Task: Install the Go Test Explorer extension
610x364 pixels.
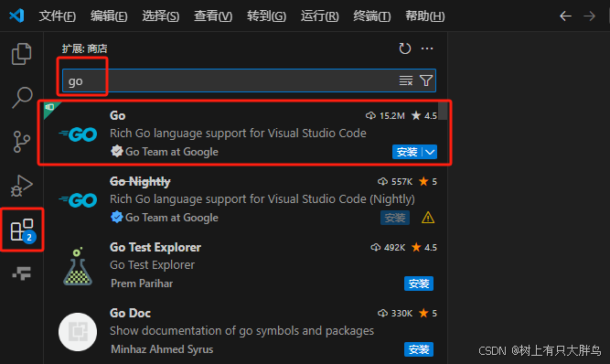Action: click(419, 284)
